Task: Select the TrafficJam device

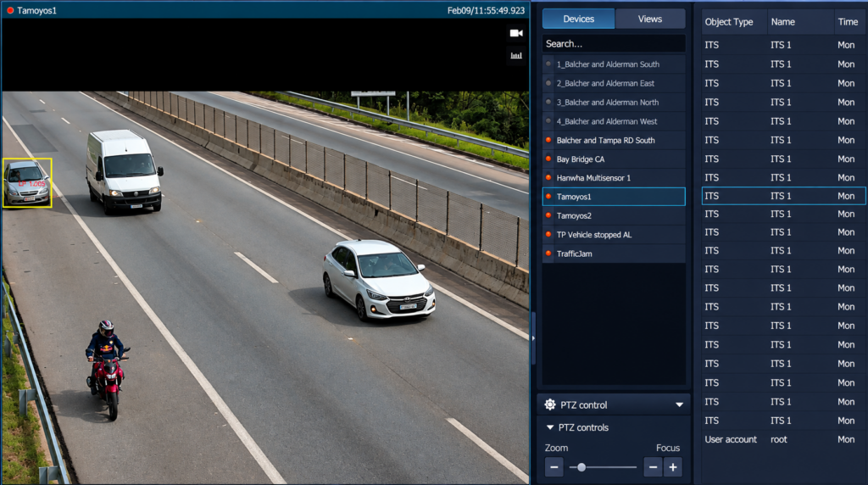Action: point(614,254)
